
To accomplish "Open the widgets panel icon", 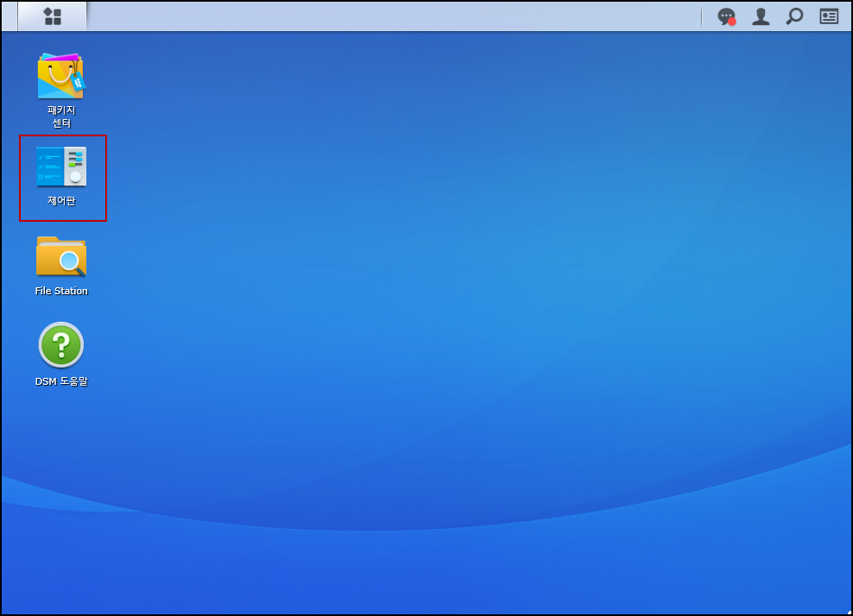I will pos(829,16).
